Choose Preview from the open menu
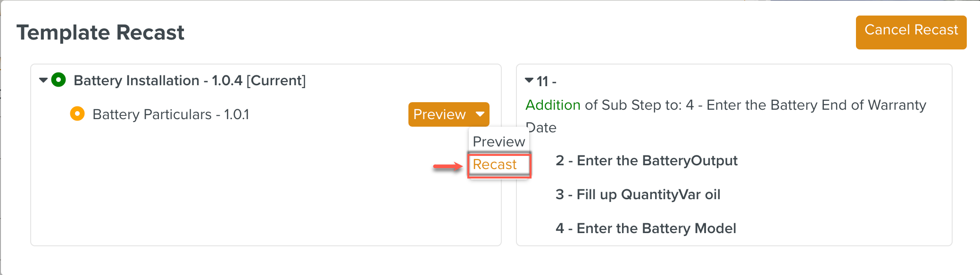The height and width of the screenshot is (275, 980). 498,141
